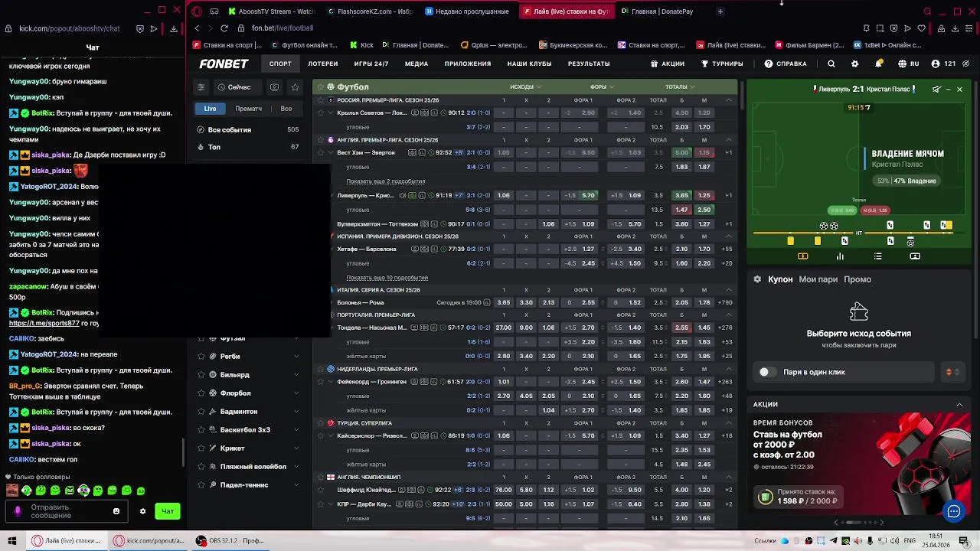Switch to Мои пари tab in coupon
Viewport: 980px width, 551px height.
818,279
